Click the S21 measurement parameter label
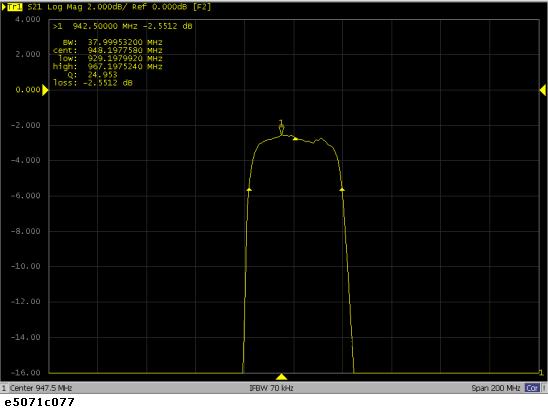This screenshot has height=410, width=548. click(x=34, y=7)
